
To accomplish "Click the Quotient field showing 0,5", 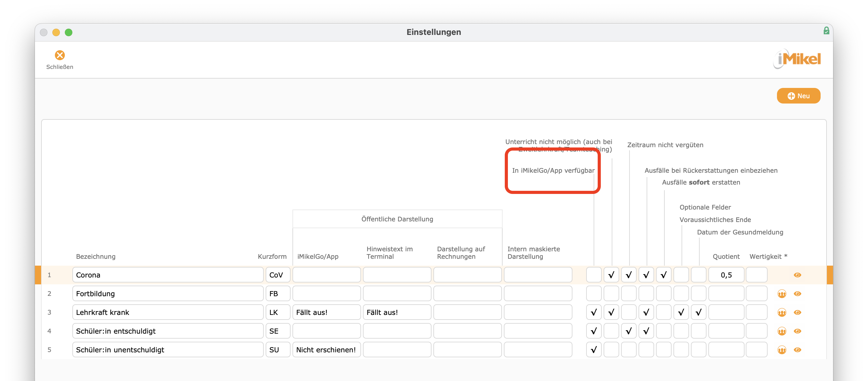I will click(x=726, y=275).
